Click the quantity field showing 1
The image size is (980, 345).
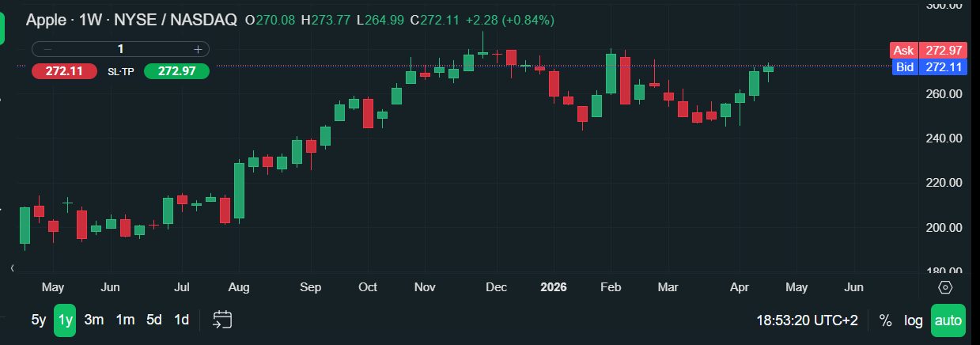coord(120,49)
